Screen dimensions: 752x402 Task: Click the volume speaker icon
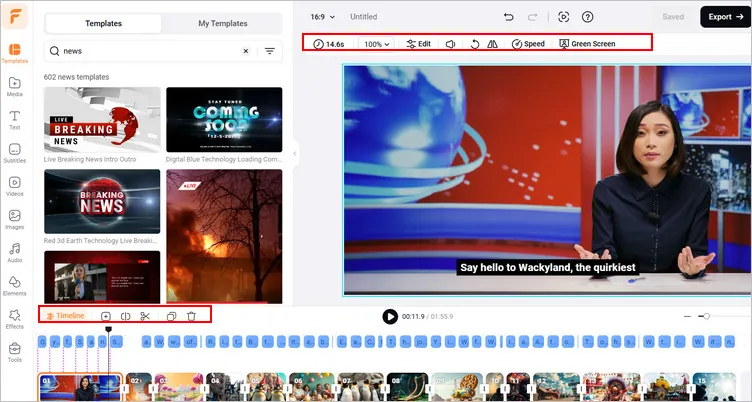(450, 44)
